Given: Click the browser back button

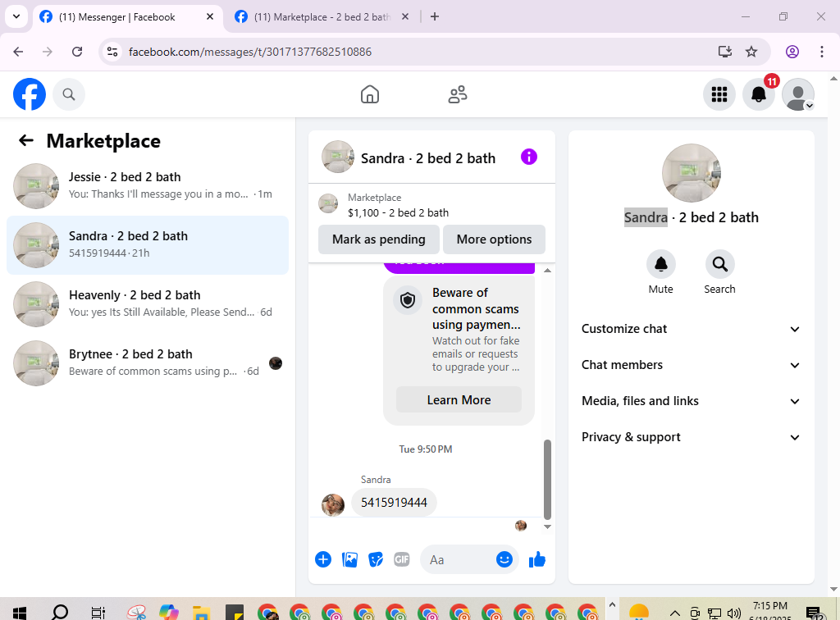Looking at the screenshot, I should 18,52.
